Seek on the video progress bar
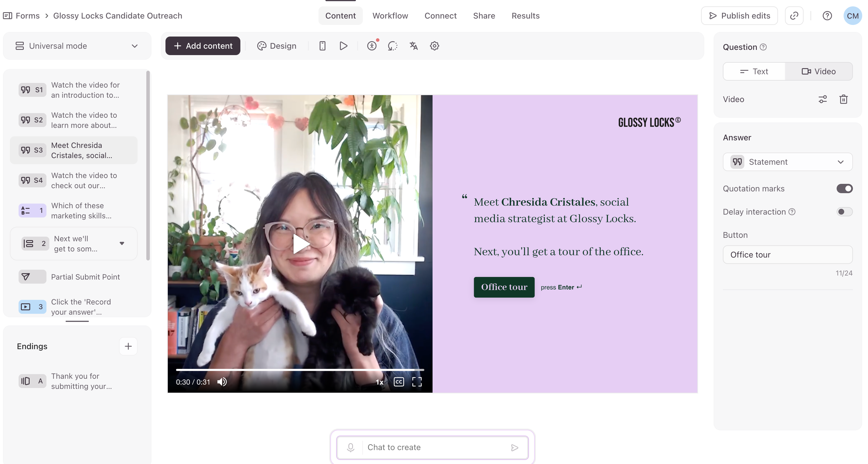Viewport: 868px width, 464px height. pyautogui.click(x=300, y=370)
